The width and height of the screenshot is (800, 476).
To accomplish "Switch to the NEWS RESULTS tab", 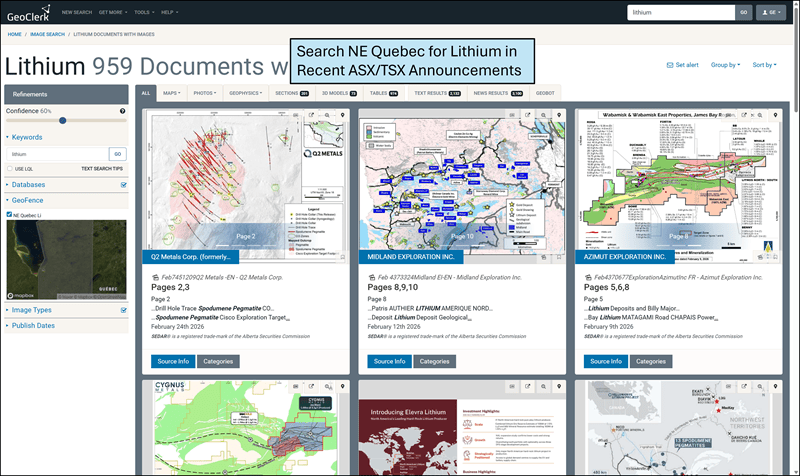I will tap(498, 93).
